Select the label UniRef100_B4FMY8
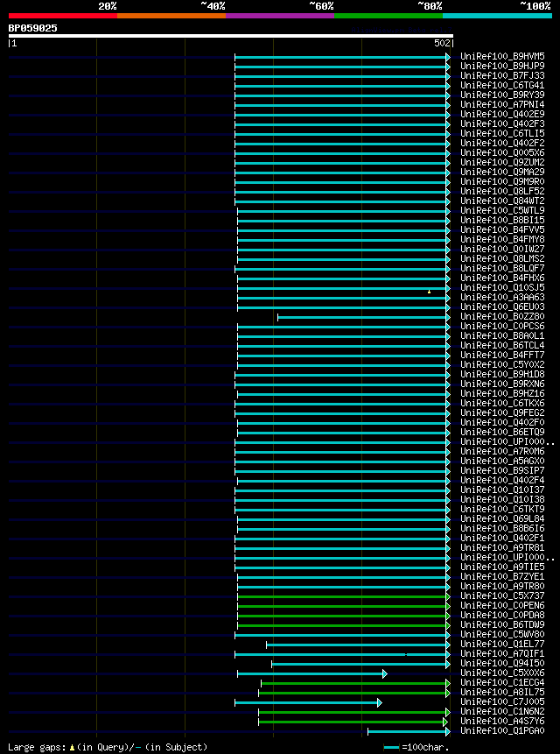The width and height of the screenshot is (560, 754). pyautogui.click(x=502, y=239)
